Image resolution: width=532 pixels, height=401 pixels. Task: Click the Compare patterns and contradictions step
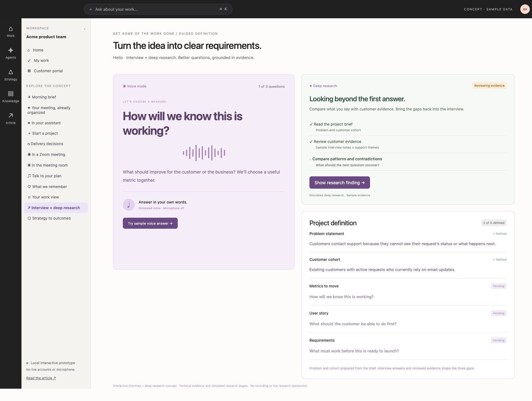[408, 162]
